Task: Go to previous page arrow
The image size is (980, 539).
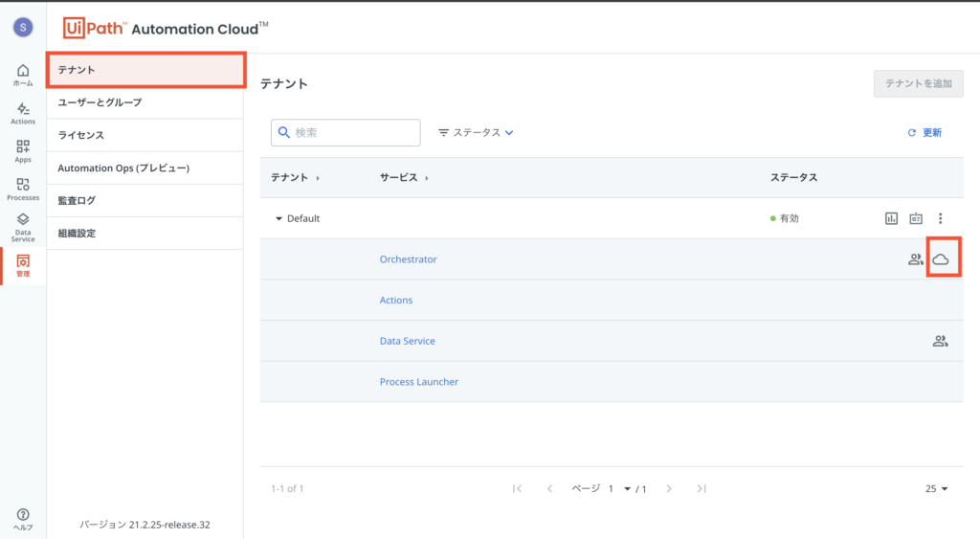Action: tap(549, 488)
